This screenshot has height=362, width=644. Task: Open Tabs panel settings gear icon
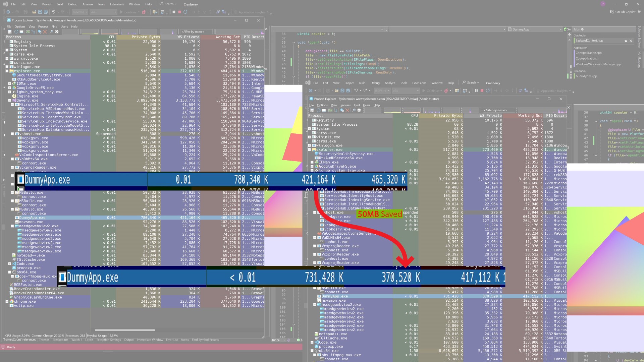582,29
